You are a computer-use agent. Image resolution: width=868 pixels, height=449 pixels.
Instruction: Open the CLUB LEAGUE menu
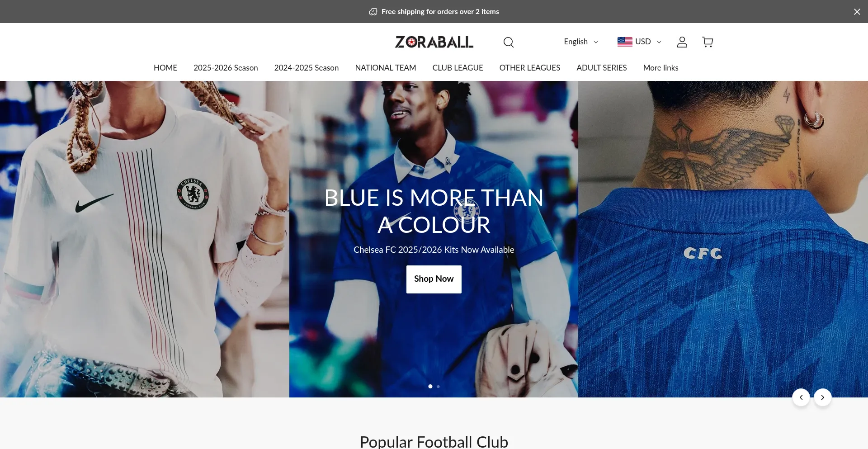pyautogui.click(x=458, y=68)
